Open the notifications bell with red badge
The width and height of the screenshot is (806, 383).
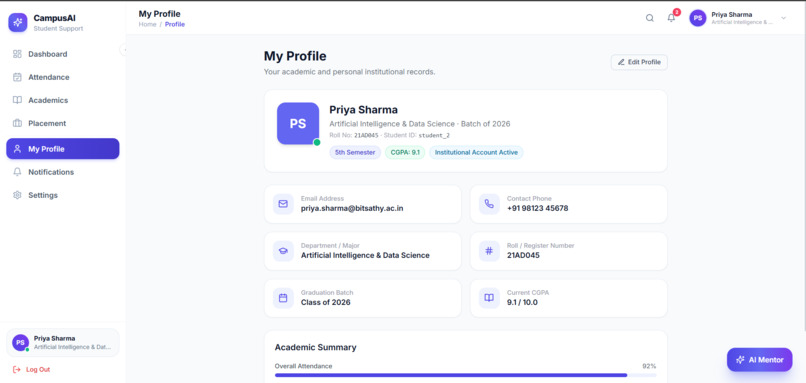coord(672,17)
